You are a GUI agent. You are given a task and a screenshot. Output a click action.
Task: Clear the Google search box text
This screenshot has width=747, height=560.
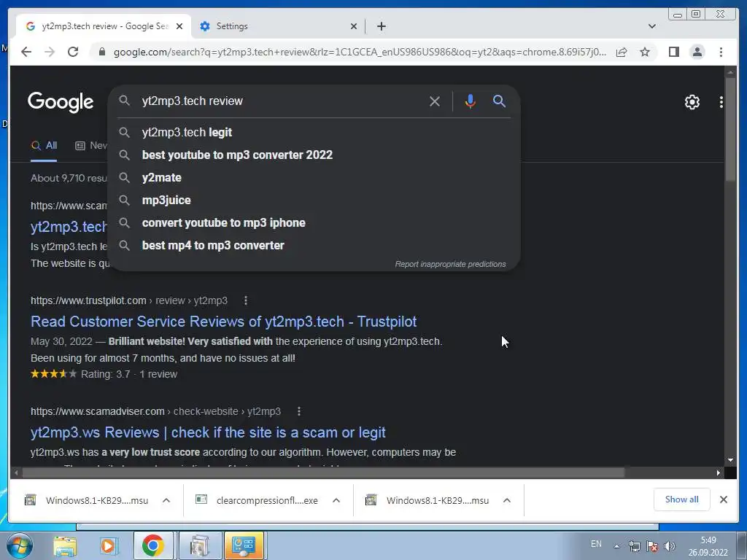coord(435,101)
